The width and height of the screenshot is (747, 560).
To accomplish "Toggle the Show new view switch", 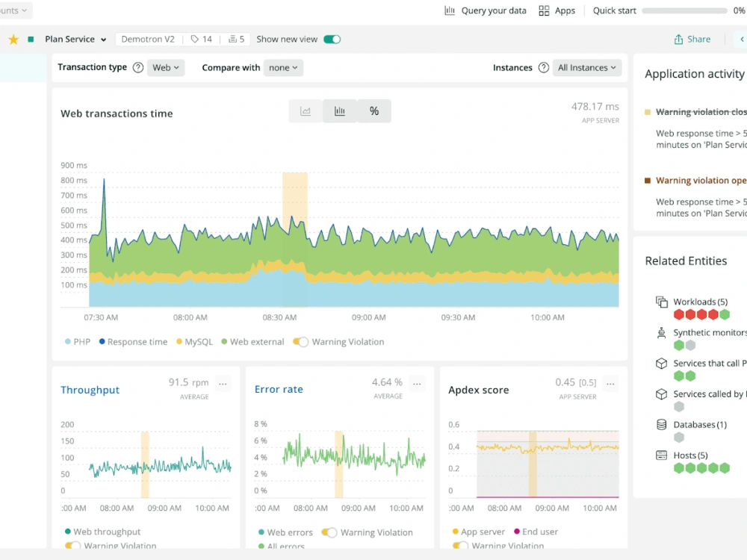I will 332,39.
